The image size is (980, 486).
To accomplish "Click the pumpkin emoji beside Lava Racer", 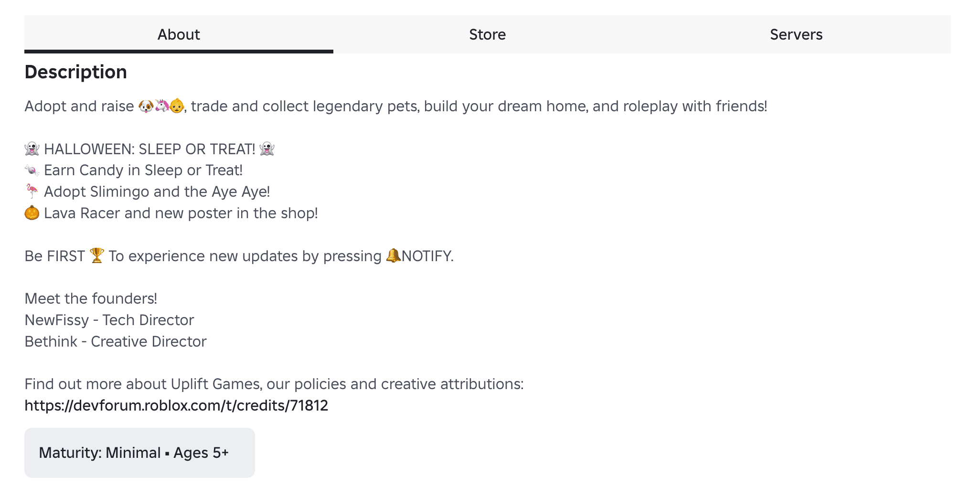I will tap(31, 212).
